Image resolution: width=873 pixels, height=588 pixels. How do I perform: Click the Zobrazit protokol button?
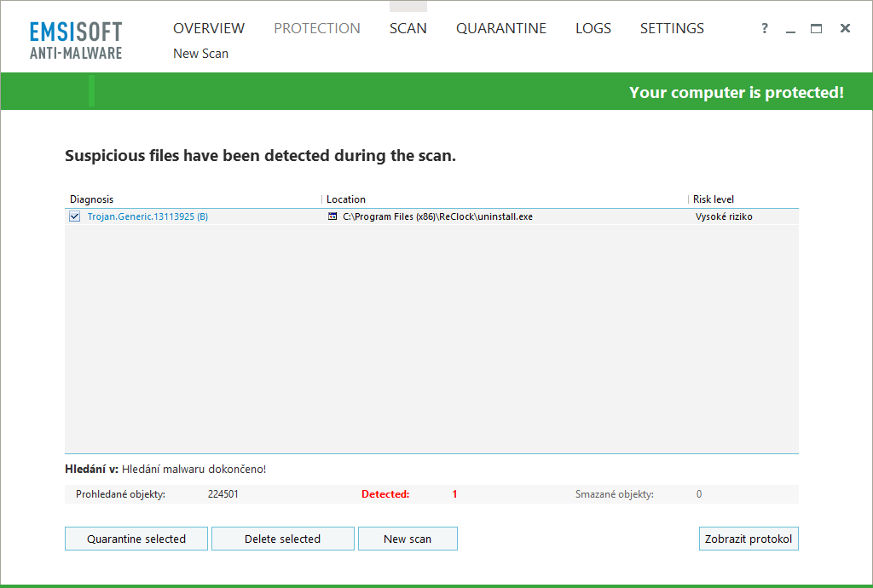(x=749, y=539)
